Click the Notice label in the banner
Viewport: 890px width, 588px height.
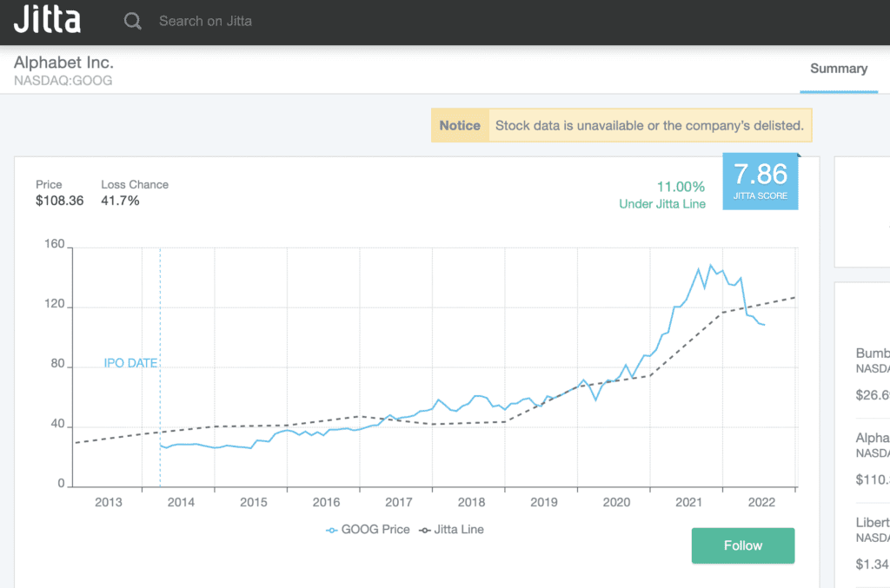[x=460, y=125]
